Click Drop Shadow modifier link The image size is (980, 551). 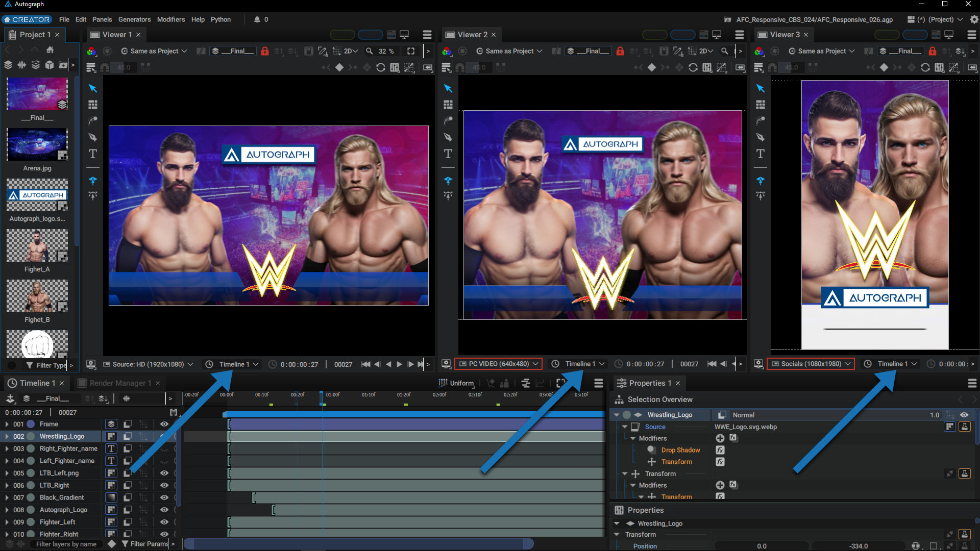click(x=680, y=450)
